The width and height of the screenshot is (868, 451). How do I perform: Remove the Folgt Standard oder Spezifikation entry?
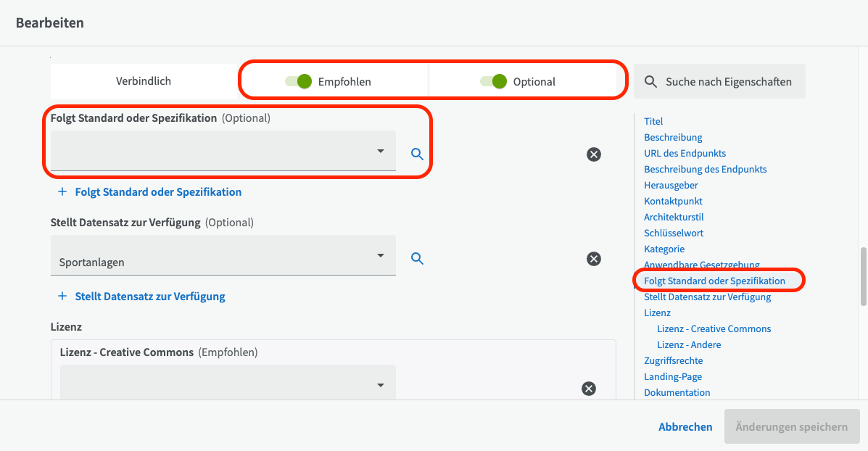[593, 154]
